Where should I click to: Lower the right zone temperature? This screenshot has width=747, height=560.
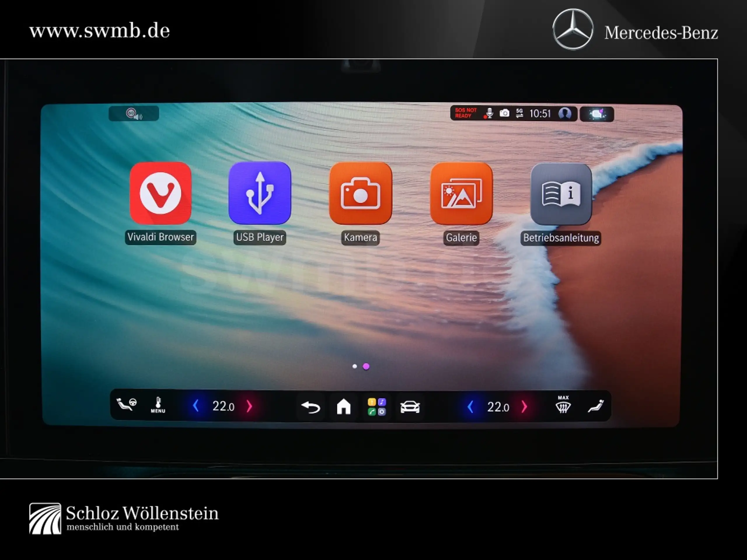pyautogui.click(x=470, y=407)
